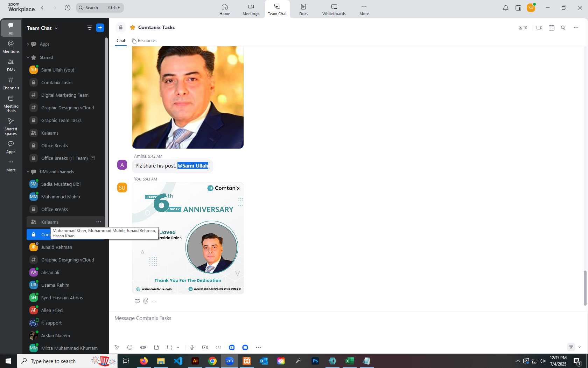This screenshot has height=368, width=588.
Task: Open chat with Sadia Mushtaq Bibi
Action: (x=65, y=184)
